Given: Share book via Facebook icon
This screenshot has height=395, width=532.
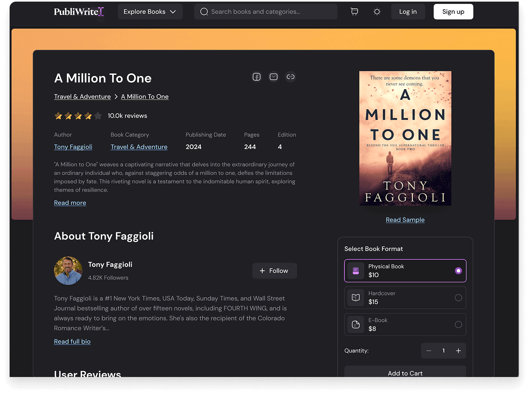Looking at the screenshot, I should (256, 77).
